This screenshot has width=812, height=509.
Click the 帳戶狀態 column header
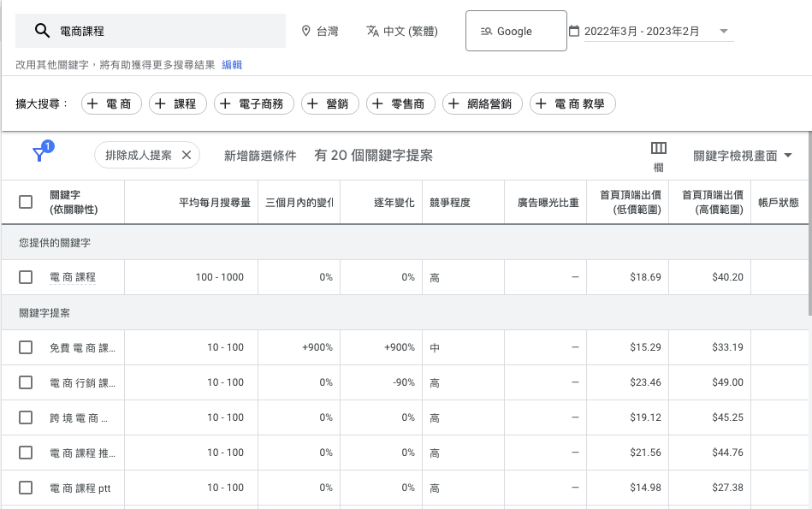pyautogui.click(x=779, y=203)
